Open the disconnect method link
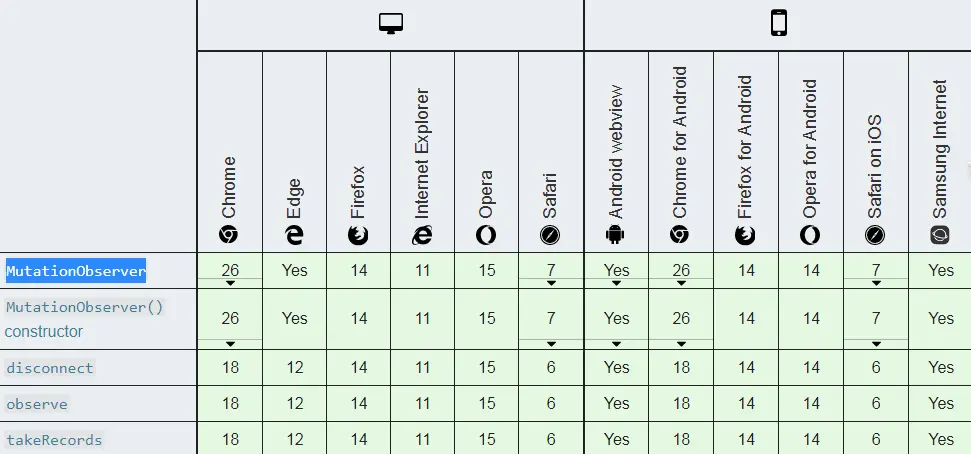Viewport: 971px width, 454px height. pyautogui.click(x=50, y=368)
